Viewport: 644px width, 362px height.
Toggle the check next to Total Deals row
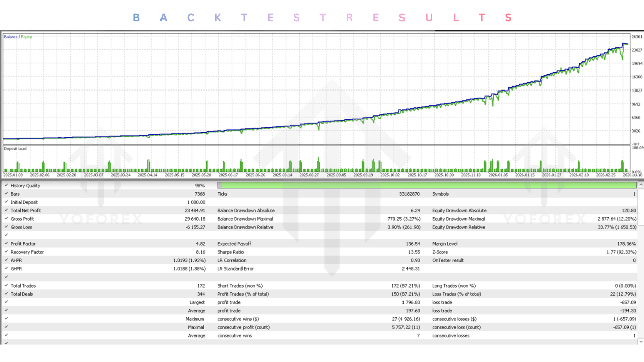coord(6,294)
